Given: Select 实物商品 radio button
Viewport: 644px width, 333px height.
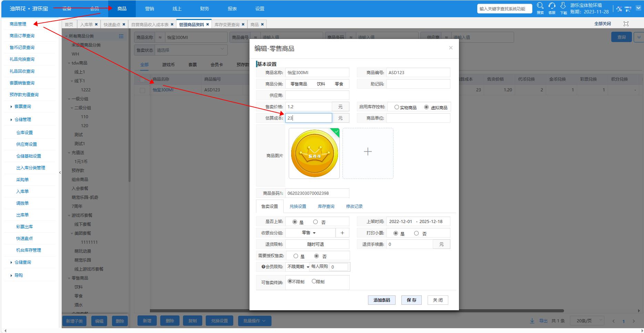Looking at the screenshot, I should tap(397, 107).
